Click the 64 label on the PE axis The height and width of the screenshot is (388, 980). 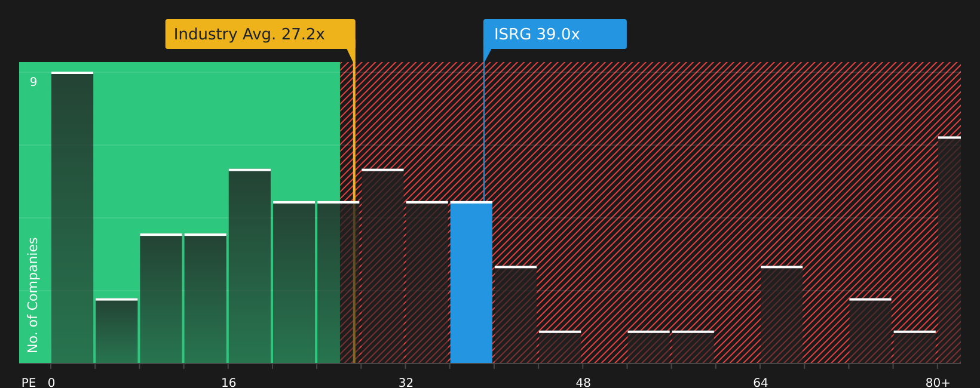[761, 382]
